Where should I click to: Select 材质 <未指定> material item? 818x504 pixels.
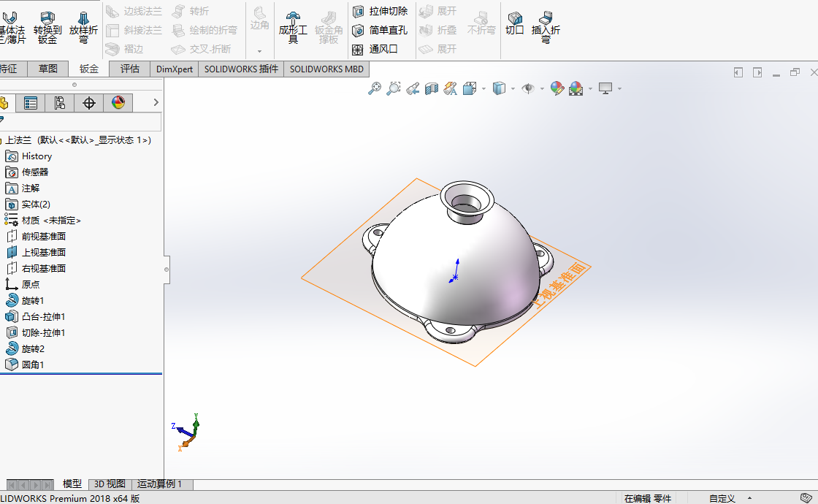(x=43, y=221)
